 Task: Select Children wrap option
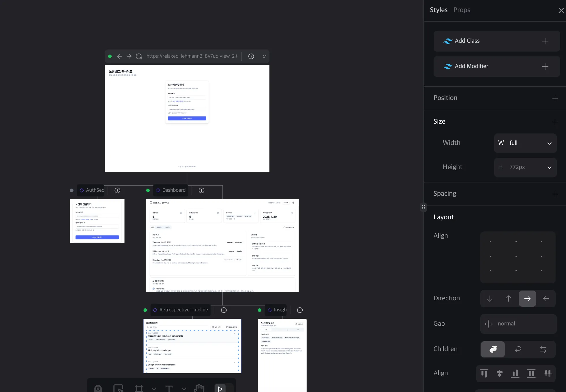[x=518, y=349]
